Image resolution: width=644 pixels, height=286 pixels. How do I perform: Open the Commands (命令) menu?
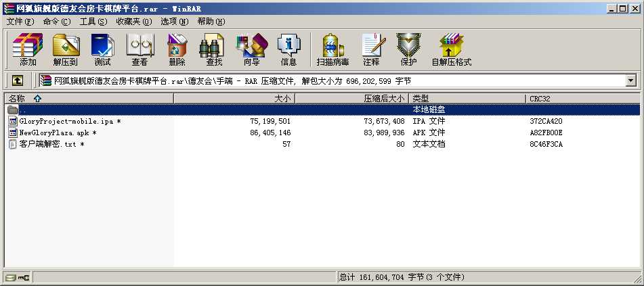coord(57,22)
